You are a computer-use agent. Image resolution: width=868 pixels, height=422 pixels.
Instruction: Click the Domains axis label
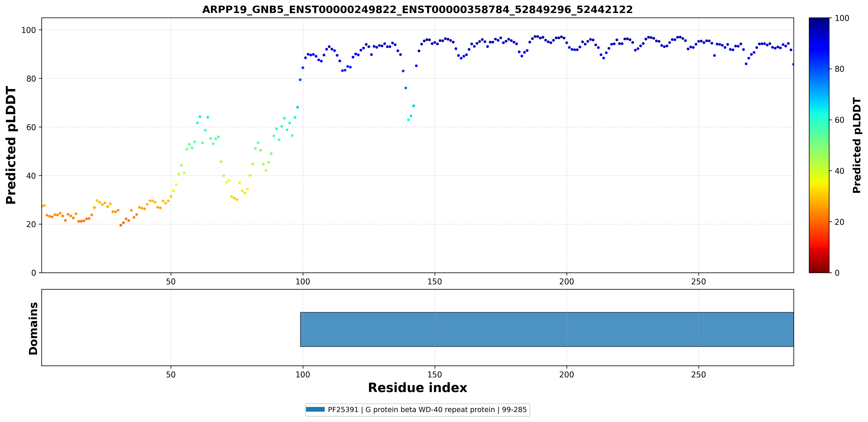[33, 328]
